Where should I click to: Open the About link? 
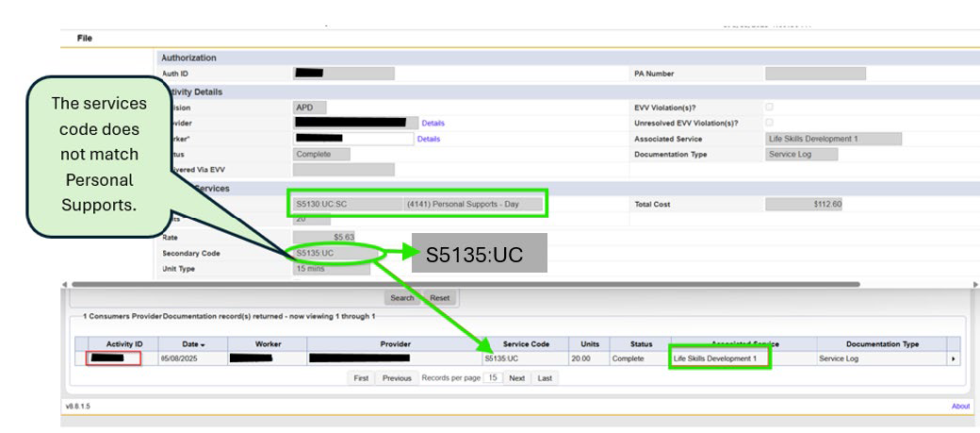tap(960, 406)
